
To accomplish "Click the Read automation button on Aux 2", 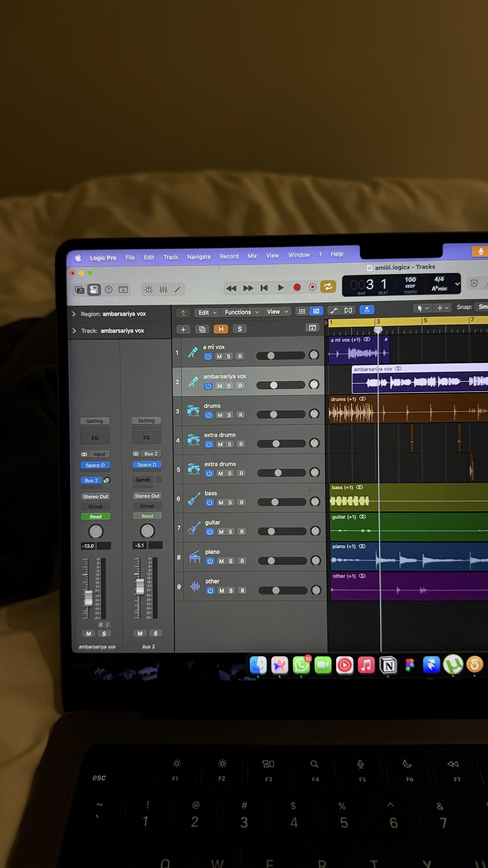I will (x=147, y=516).
